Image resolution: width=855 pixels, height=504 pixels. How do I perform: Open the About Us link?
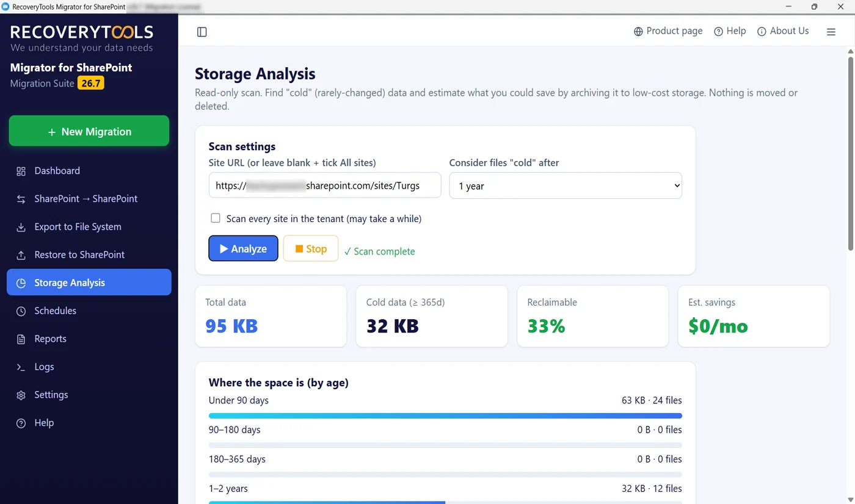(783, 31)
